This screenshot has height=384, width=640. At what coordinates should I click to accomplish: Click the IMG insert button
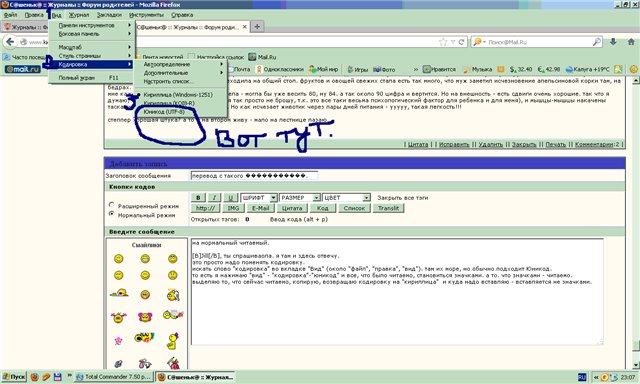[233, 208]
